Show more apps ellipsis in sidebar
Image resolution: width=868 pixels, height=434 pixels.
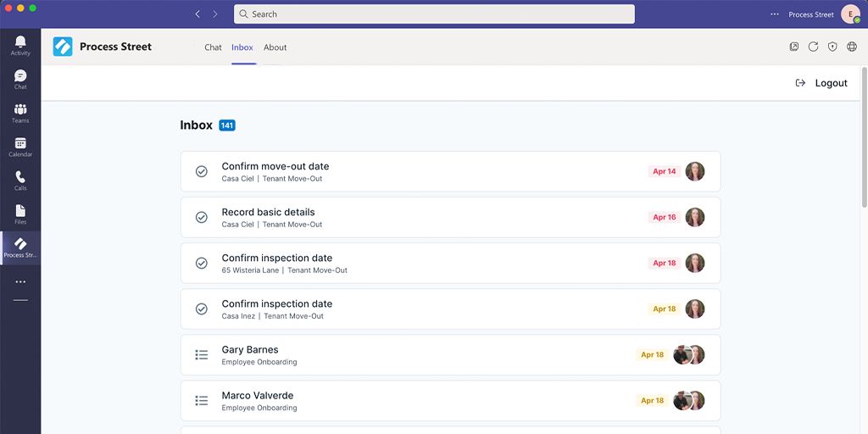[x=20, y=281]
